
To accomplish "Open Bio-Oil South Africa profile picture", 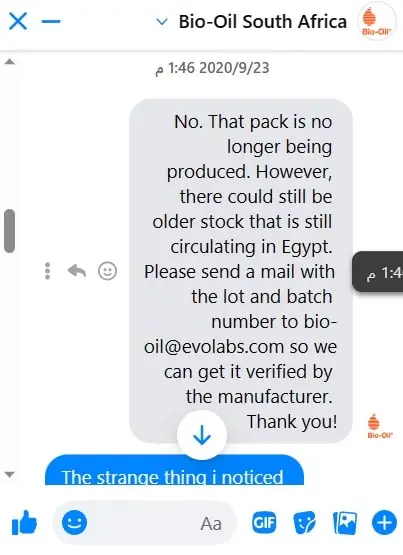I will point(376,21).
